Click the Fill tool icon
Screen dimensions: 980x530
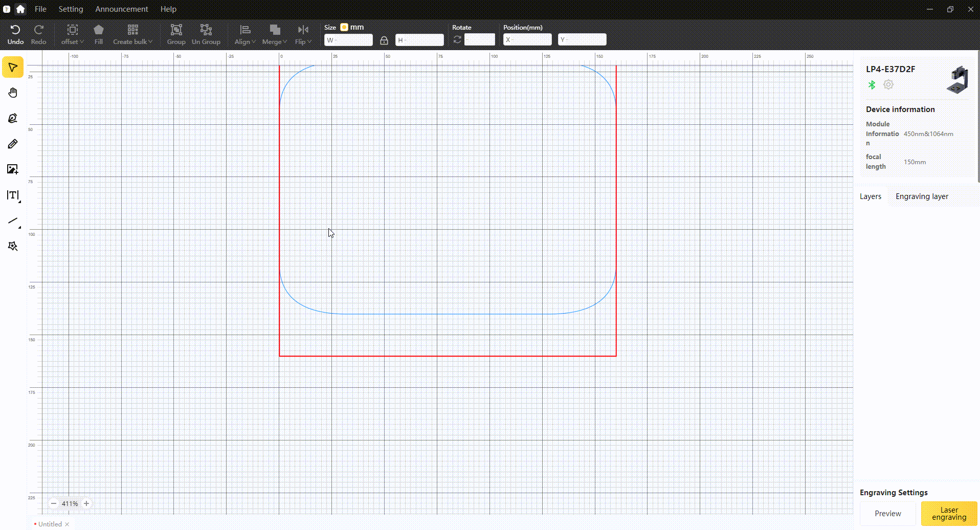coord(99,30)
